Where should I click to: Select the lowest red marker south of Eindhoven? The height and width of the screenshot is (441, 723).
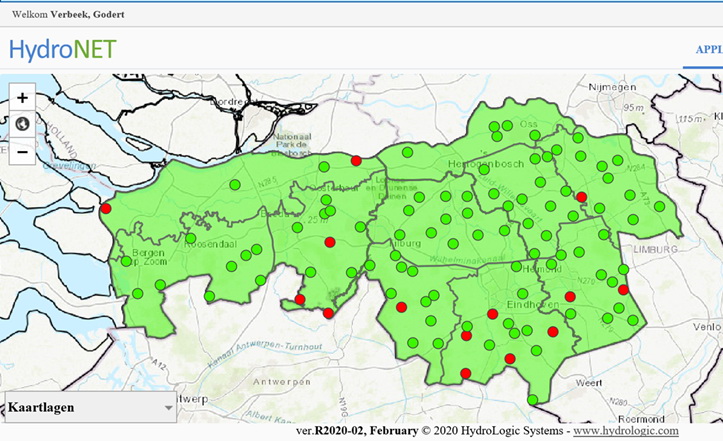pos(465,373)
